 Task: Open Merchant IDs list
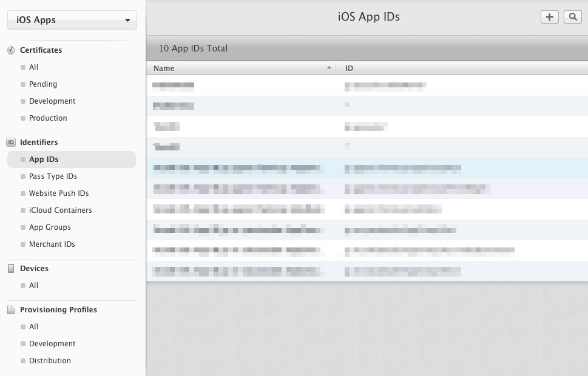[52, 244]
